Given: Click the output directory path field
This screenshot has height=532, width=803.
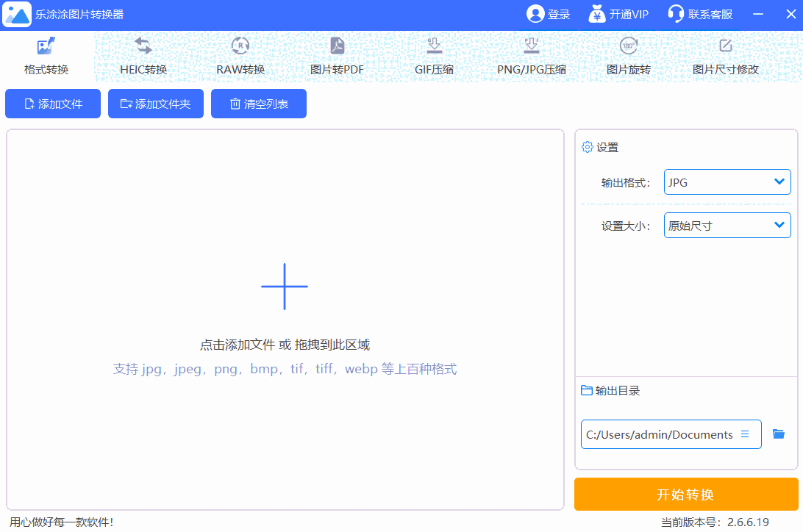Looking at the screenshot, I should 659,434.
